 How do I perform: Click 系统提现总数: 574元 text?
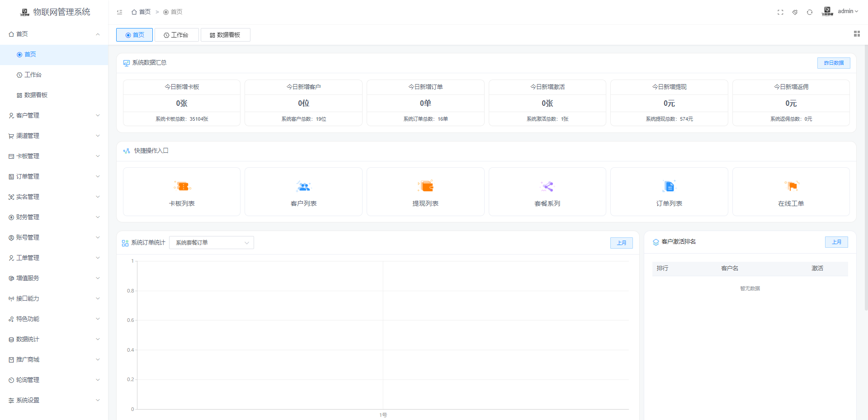[669, 119]
